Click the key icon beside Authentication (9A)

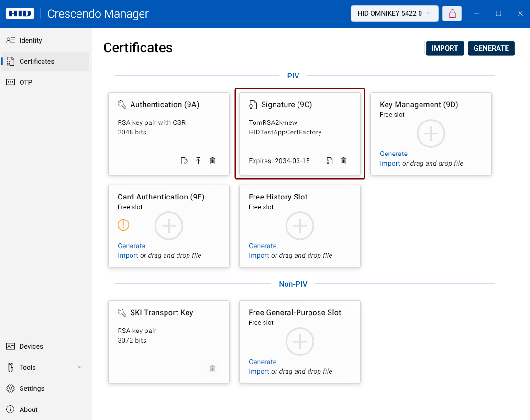(x=122, y=105)
